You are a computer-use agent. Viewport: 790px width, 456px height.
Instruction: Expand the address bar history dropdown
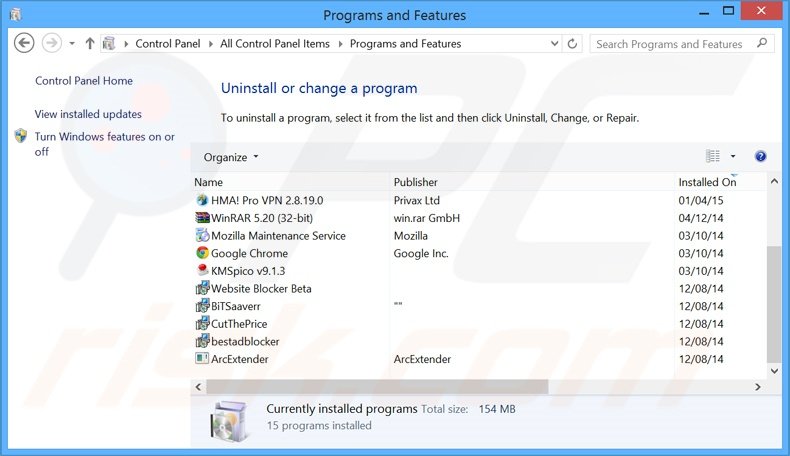click(x=554, y=44)
